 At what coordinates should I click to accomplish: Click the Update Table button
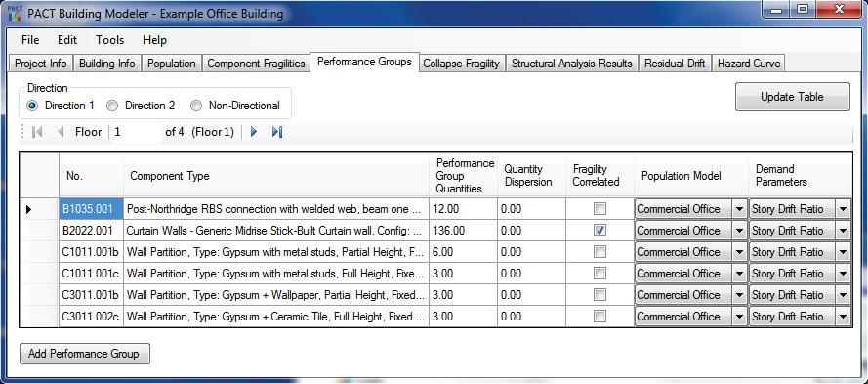pyautogui.click(x=792, y=97)
